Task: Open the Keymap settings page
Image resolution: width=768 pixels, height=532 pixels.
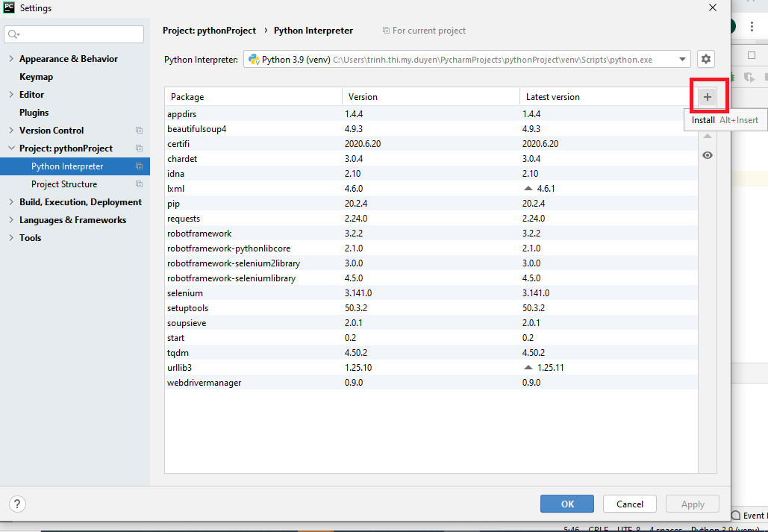Action: tap(36, 76)
